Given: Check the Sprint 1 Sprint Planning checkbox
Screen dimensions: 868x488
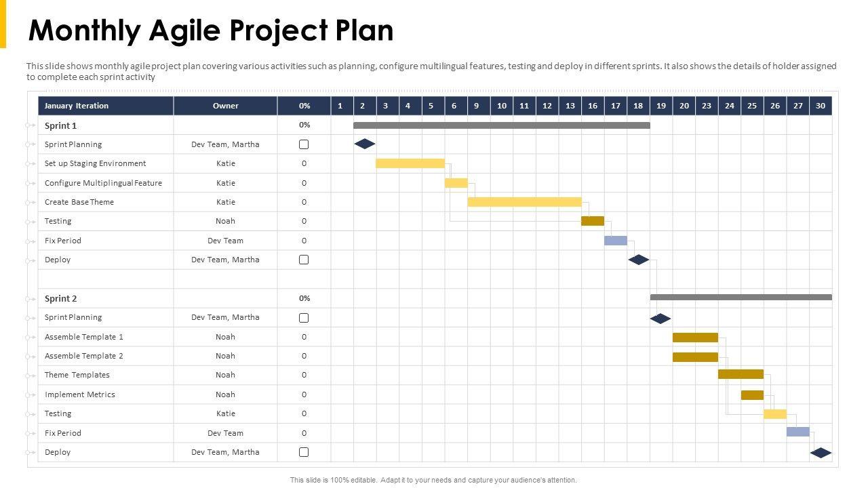Looking at the screenshot, I should [x=304, y=144].
